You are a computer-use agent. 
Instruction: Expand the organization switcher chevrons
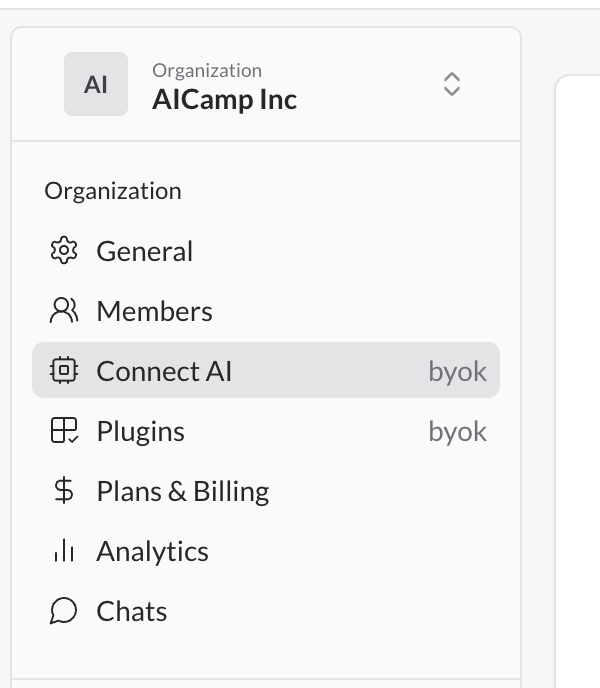coord(452,84)
